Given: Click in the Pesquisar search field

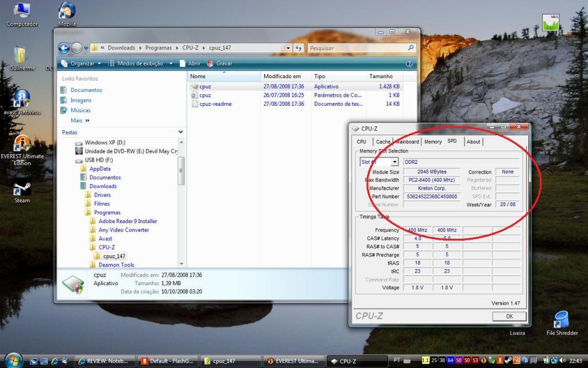Looking at the screenshot, I should [x=356, y=48].
